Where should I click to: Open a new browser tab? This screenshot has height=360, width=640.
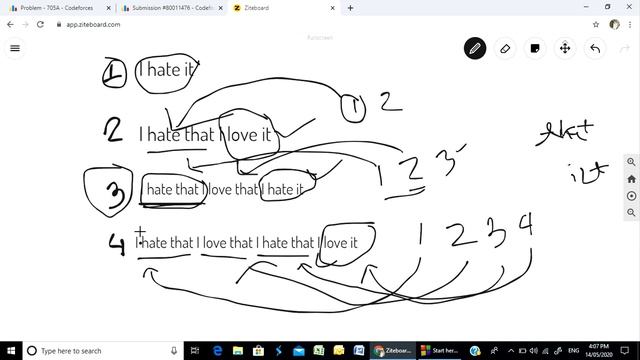point(350,8)
